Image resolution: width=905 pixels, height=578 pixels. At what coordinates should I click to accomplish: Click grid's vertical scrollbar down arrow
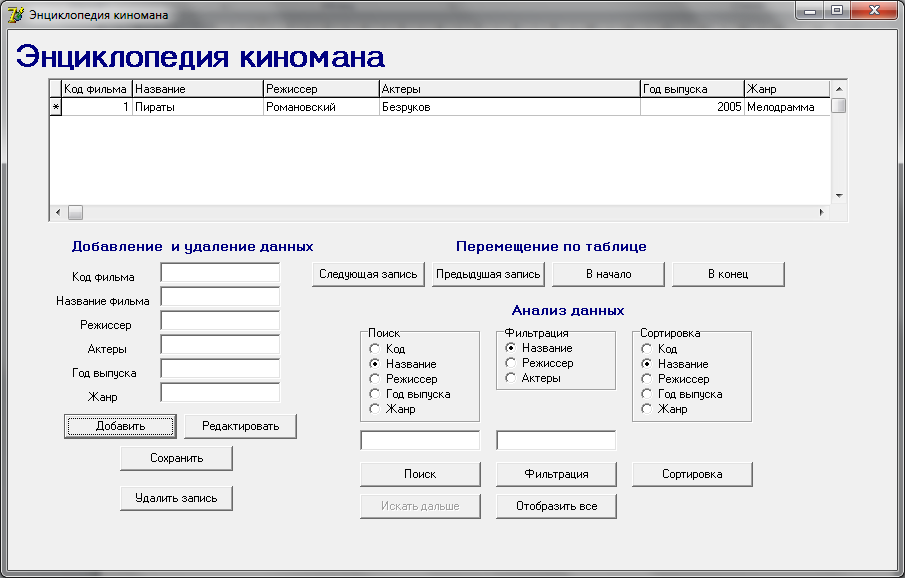click(x=839, y=196)
